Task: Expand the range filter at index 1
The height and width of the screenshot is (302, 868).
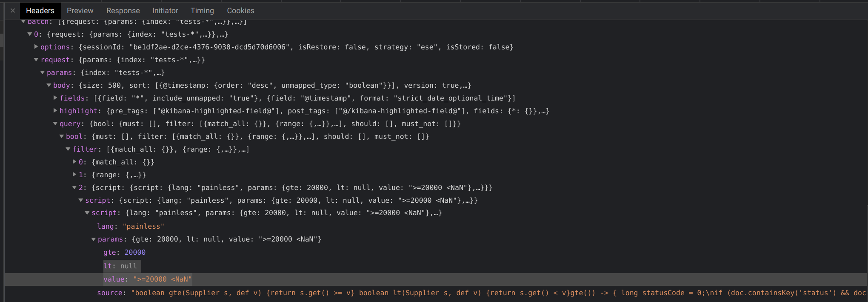Action: click(x=74, y=175)
